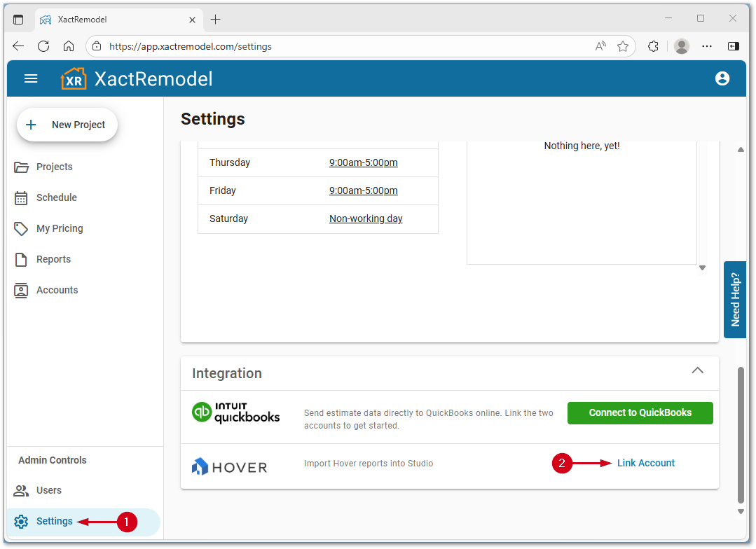756x549 pixels.
Task: Select the Users icon under Admin Controls
Action: [x=20, y=490]
